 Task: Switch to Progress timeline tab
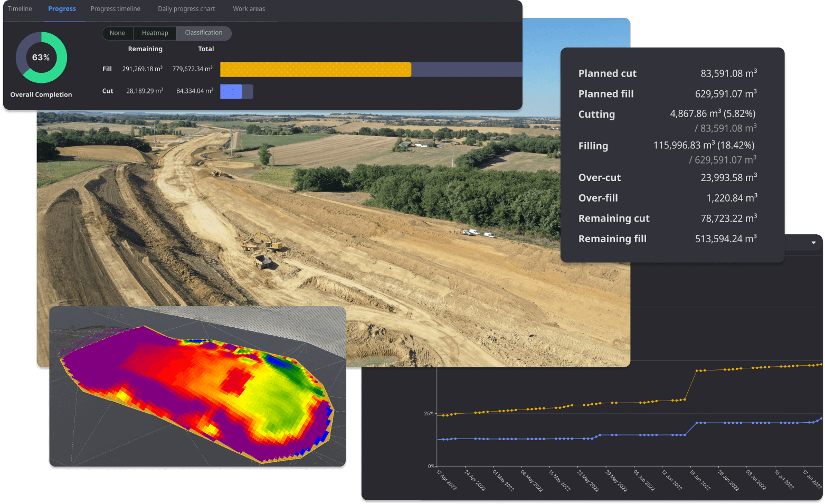click(116, 9)
